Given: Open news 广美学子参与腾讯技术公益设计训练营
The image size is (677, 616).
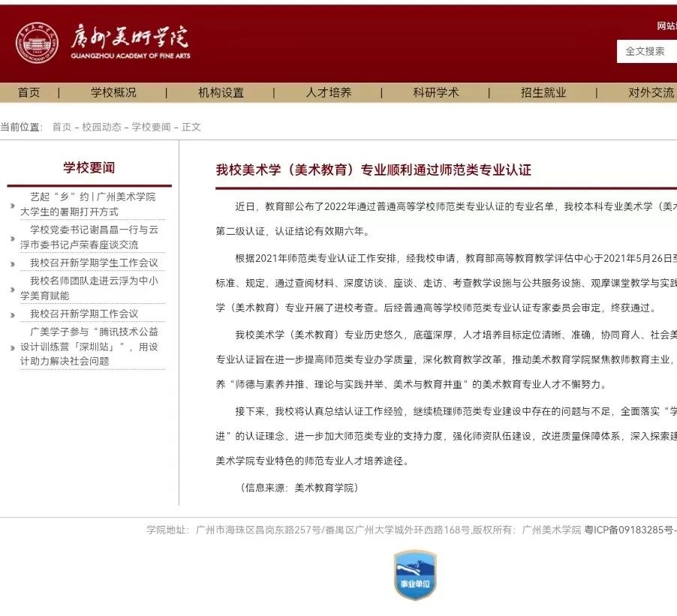Looking at the screenshot, I should [x=89, y=346].
